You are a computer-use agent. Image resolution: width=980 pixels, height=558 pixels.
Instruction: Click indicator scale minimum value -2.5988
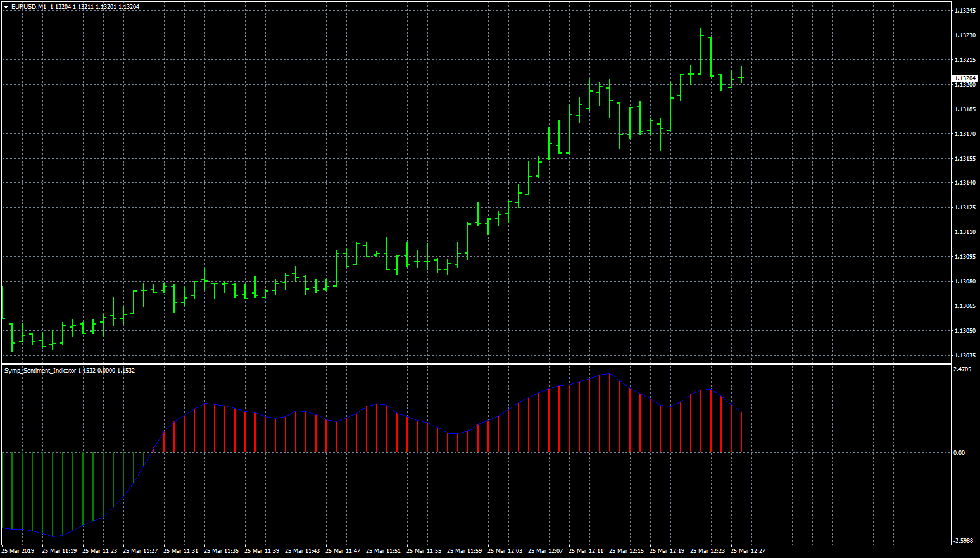click(963, 541)
